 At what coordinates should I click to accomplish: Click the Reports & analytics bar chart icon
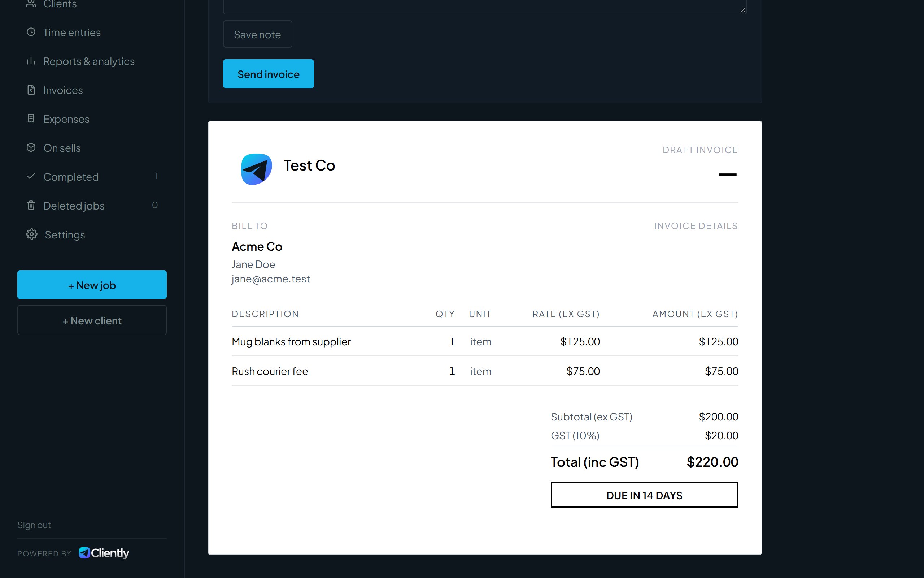click(x=31, y=61)
